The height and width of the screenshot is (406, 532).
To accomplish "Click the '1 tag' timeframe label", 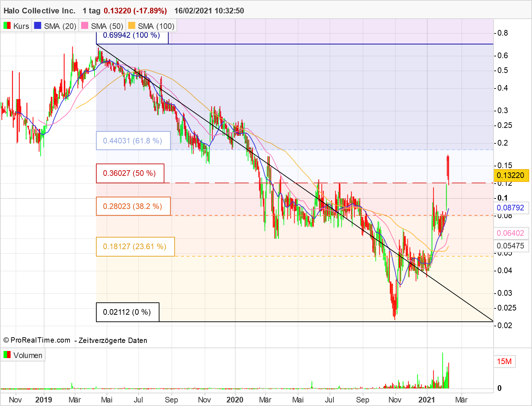I will pos(92,11).
